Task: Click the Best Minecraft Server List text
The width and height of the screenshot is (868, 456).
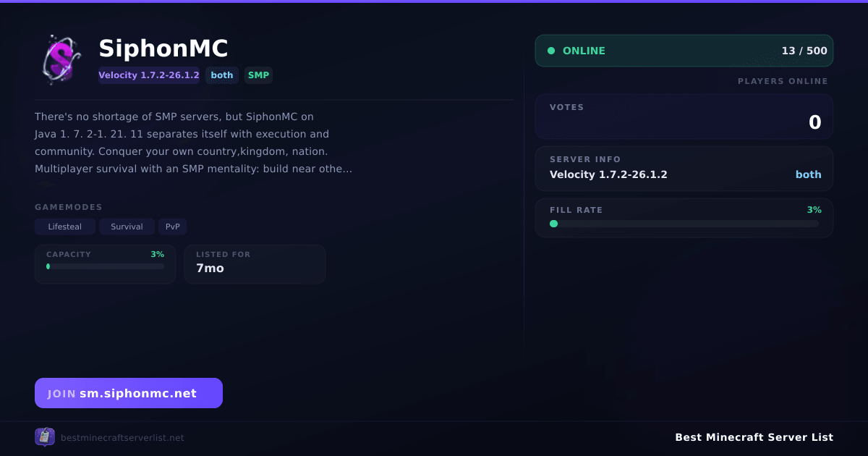Action: tap(754, 437)
